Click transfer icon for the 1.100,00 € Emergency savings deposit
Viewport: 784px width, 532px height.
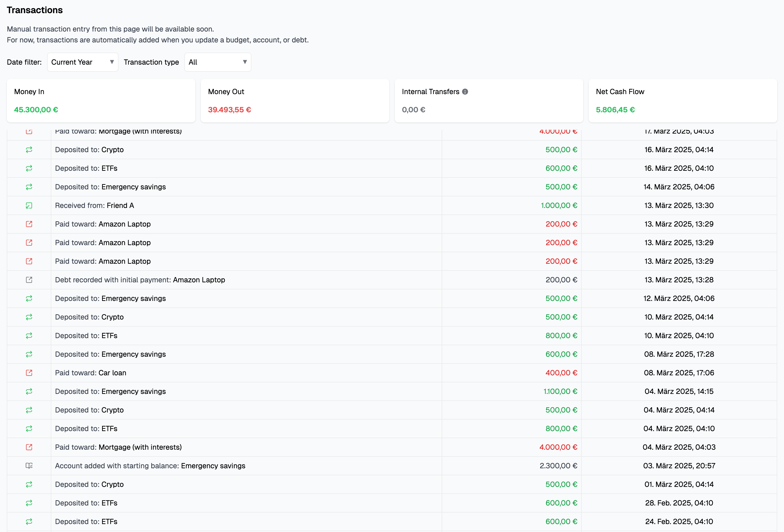tap(29, 391)
